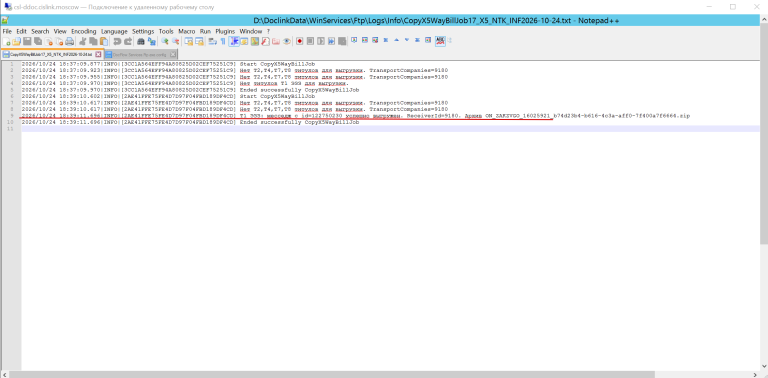This screenshot has height=378, width=768.
Task: Toggle Show All Characters pilcrow icon
Action: point(223,41)
